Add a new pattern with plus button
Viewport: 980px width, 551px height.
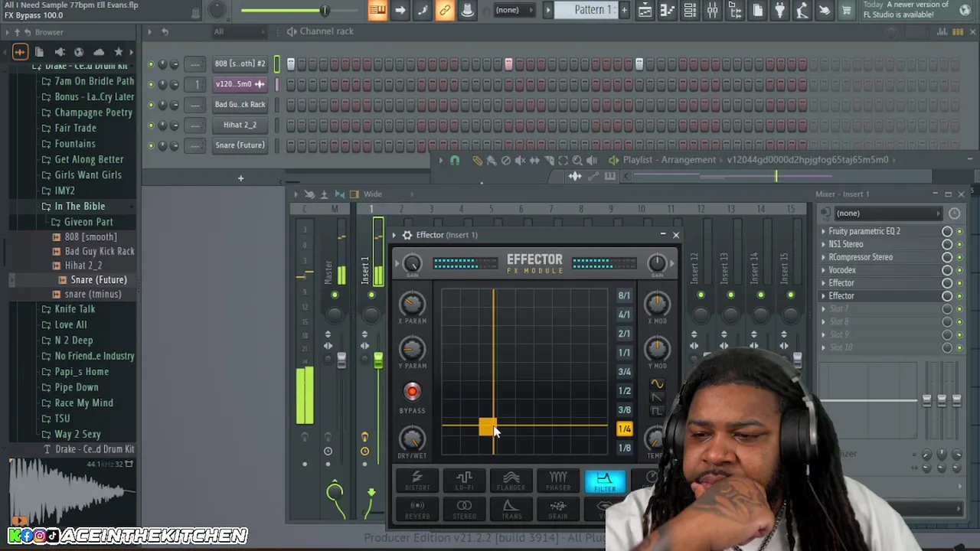(x=624, y=10)
